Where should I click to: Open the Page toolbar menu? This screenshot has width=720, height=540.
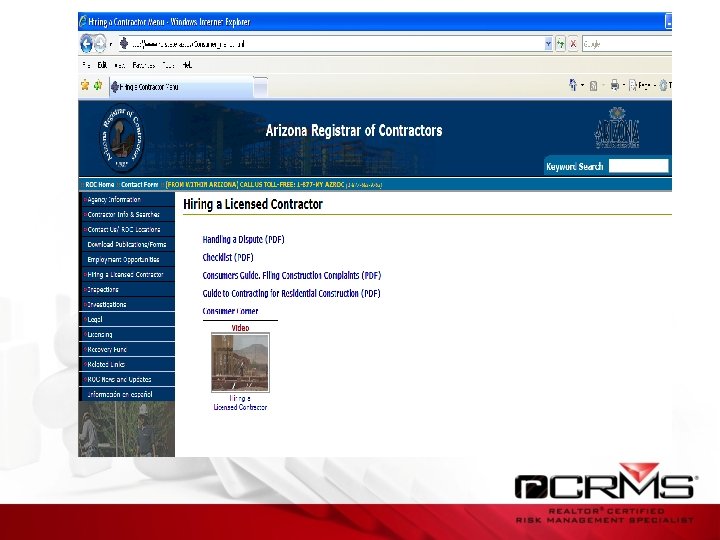642,85
